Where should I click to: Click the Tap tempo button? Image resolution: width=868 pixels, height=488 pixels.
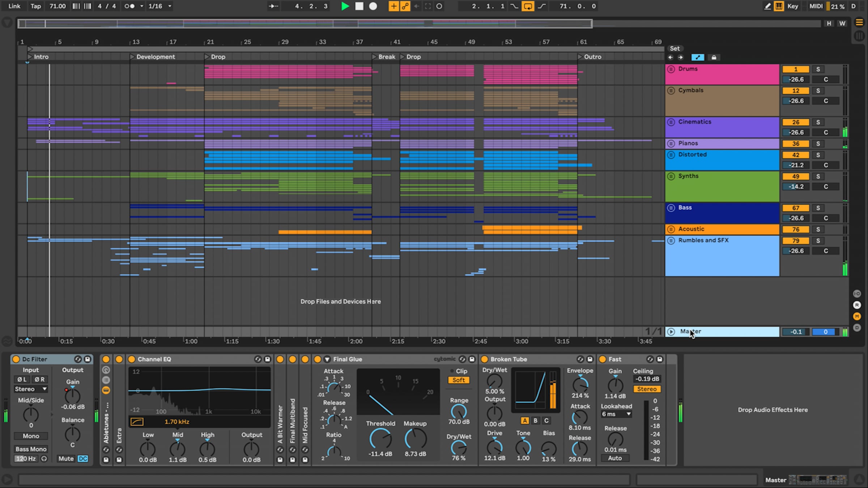pyautogui.click(x=35, y=6)
